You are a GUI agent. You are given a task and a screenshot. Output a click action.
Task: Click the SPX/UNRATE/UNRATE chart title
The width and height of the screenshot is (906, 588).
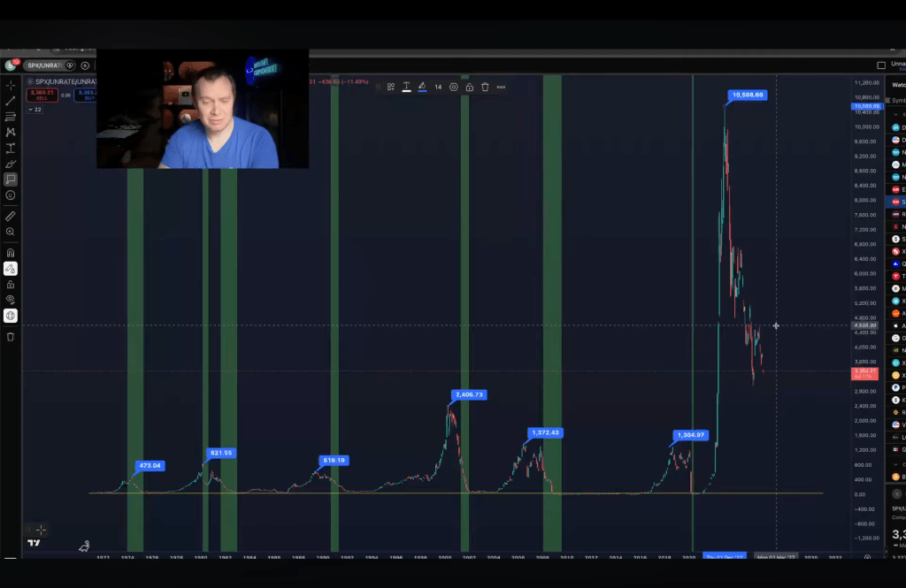tap(65, 81)
